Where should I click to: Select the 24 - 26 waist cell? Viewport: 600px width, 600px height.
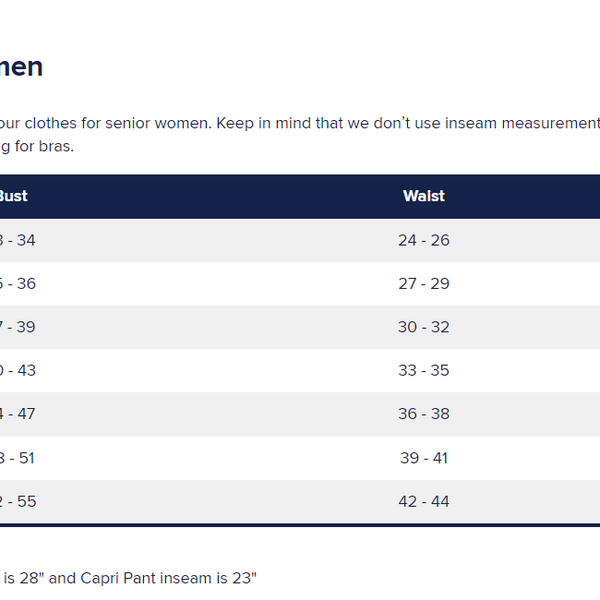pyautogui.click(x=423, y=240)
